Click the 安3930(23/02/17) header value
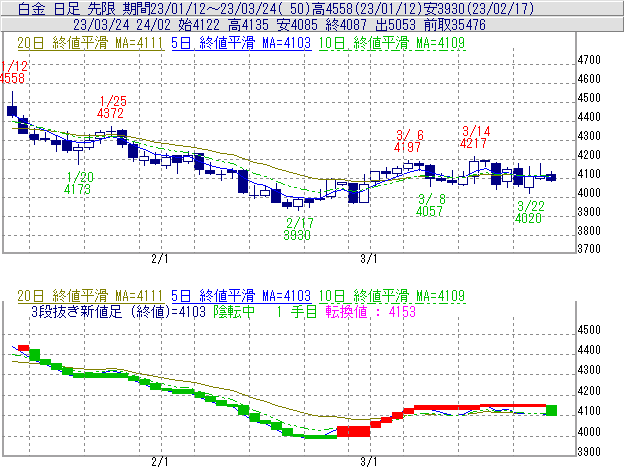The height and width of the screenshot is (475, 624). (478, 9)
